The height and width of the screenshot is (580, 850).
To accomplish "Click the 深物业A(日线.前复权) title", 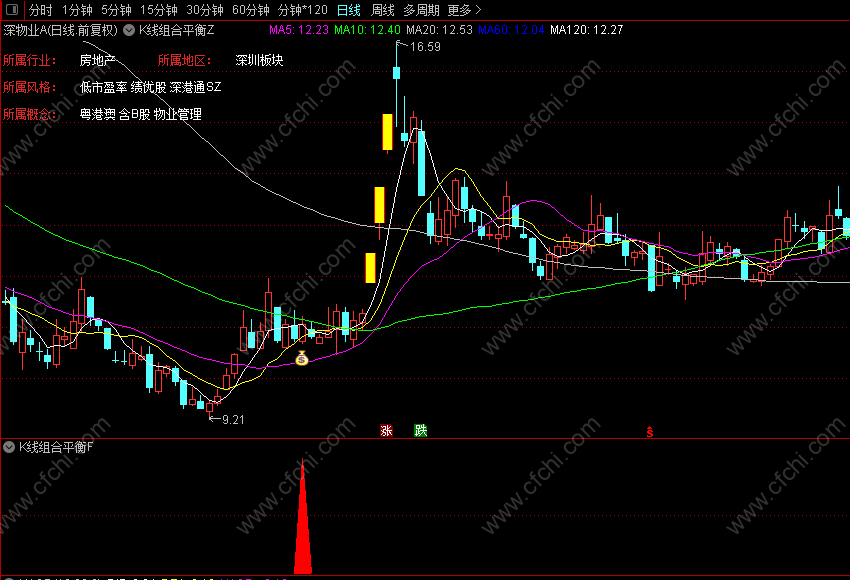I will click(61, 30).
